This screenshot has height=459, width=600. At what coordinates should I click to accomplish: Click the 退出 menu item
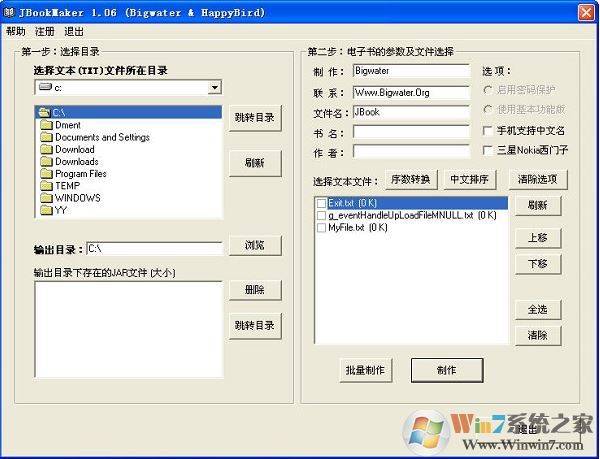[74, 31]
